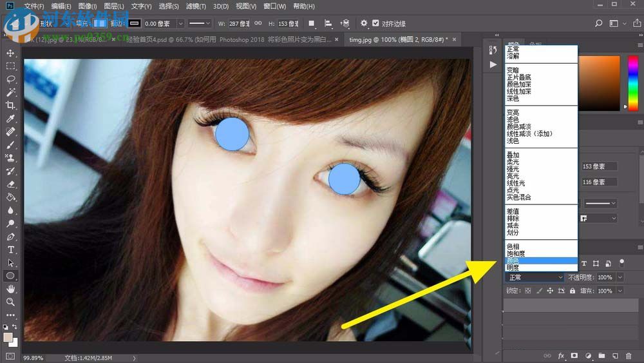The width and height of the screenshot is (644, 363).
Task: Open the 滤镜(T) menu
Action: click(196, 6)
